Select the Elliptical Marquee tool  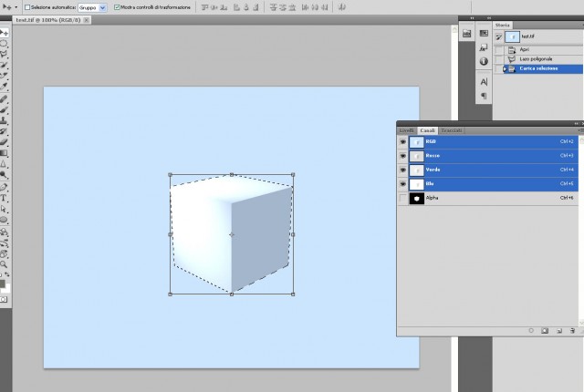pos(4,44)
